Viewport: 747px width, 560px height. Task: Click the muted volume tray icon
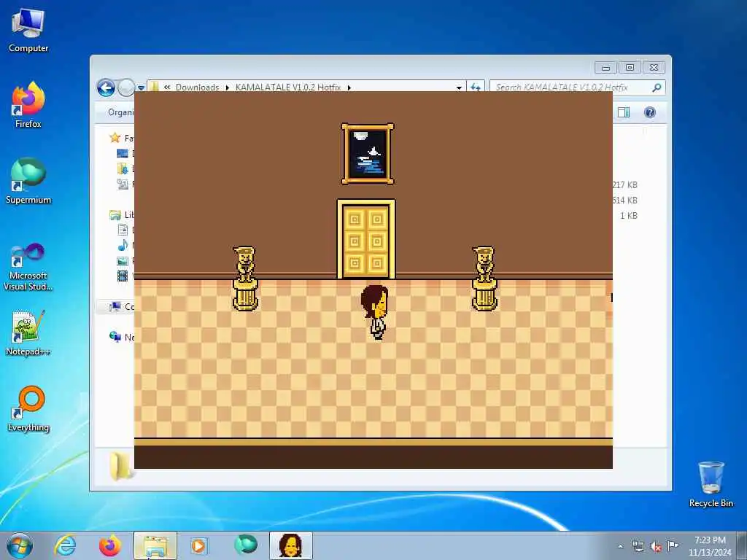656,546
